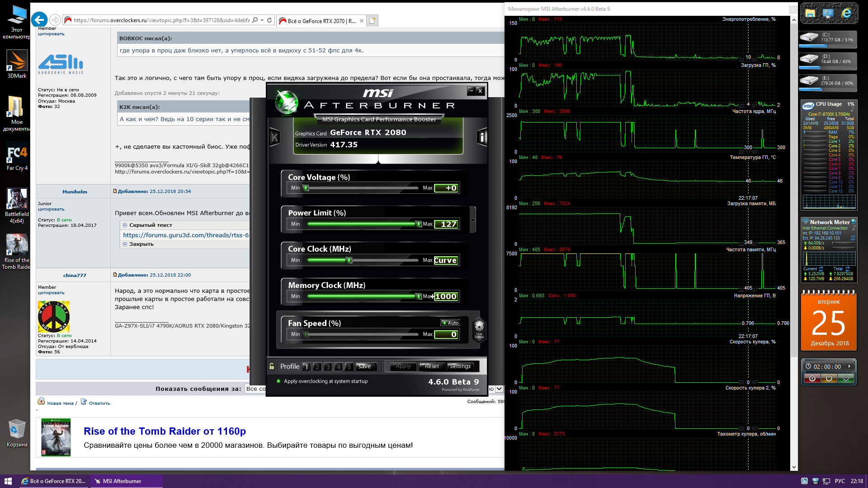Switch to the GeForce RTX 2070 browser tab
The width and height of the screenshot is (868, 488).
(321, 21)
